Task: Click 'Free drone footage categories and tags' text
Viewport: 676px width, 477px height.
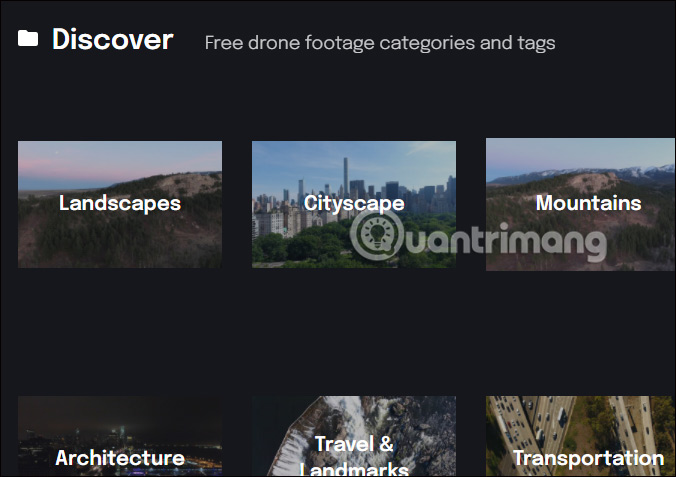Action: [380, 43]
